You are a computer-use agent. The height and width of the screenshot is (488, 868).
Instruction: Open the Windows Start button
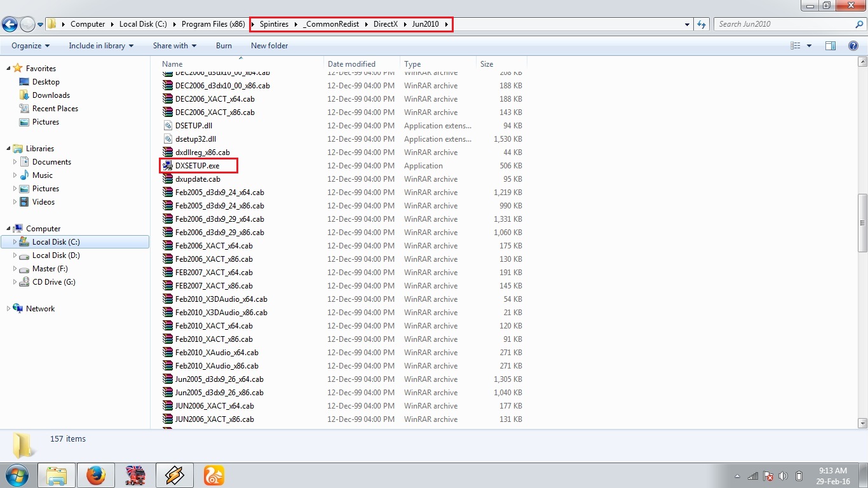click(17, 475)
